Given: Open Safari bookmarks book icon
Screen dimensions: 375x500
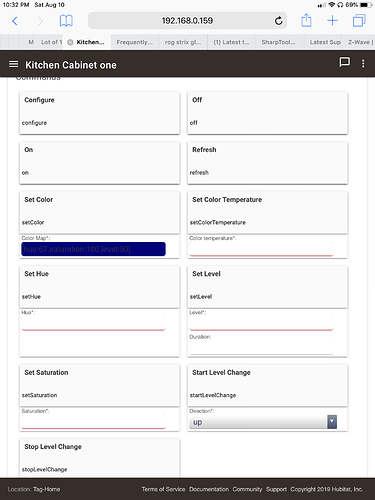Looking at the screenshot, I should pos(66,21).
